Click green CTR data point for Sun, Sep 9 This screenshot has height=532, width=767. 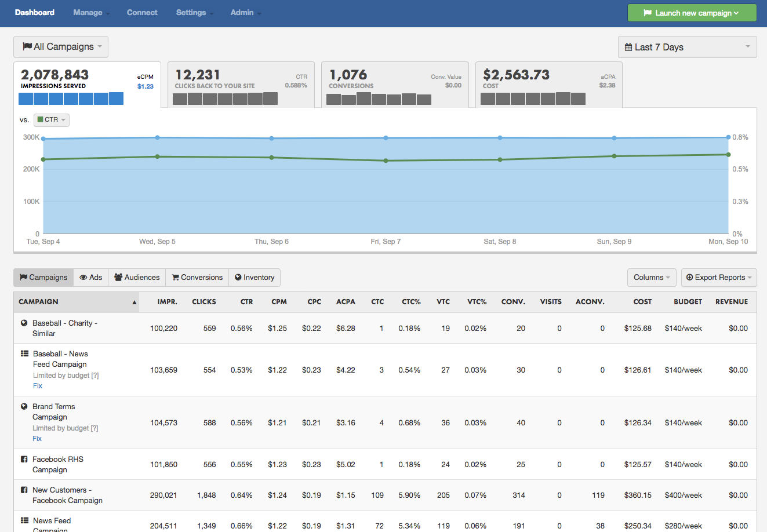pos(614,156)
